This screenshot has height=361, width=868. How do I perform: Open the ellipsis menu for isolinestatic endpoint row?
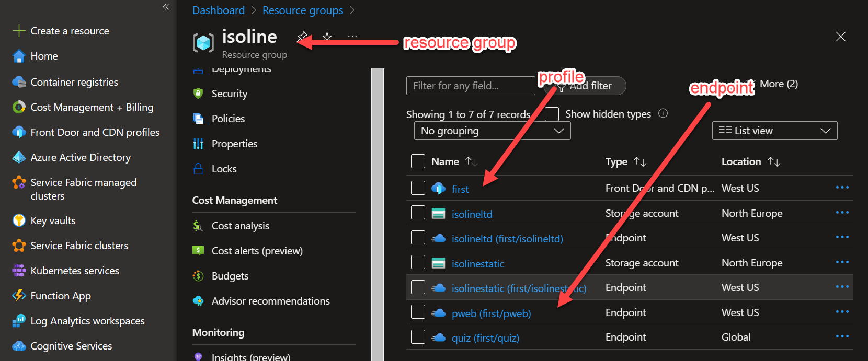(x=842, y=287)
